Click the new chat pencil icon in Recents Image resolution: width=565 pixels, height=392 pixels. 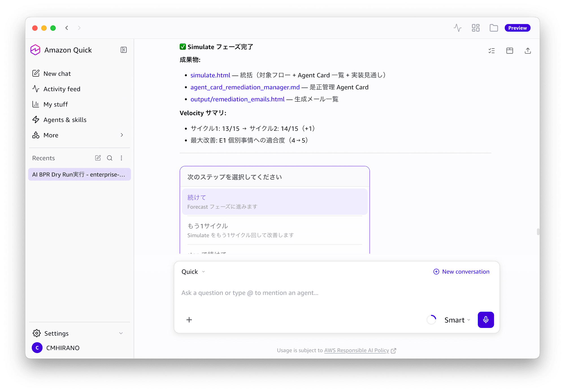(98, 158)
